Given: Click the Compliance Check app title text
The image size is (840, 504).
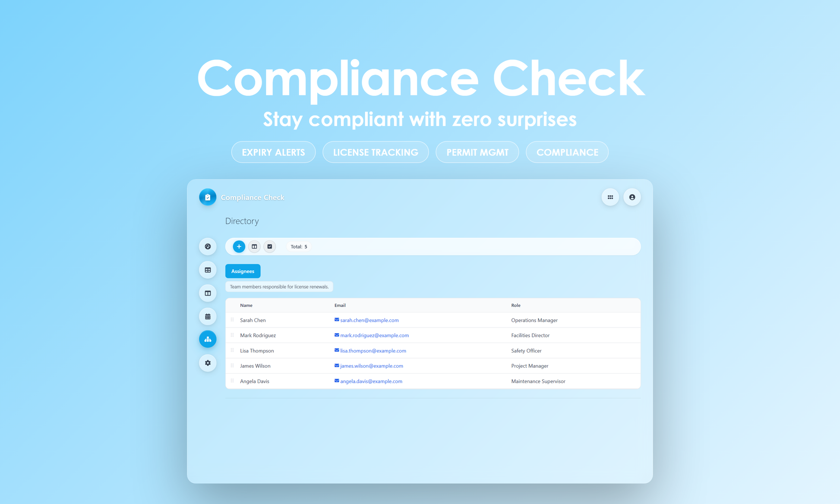Looking at the screenshot, I should pyautogui.click(x=253, y=197).
